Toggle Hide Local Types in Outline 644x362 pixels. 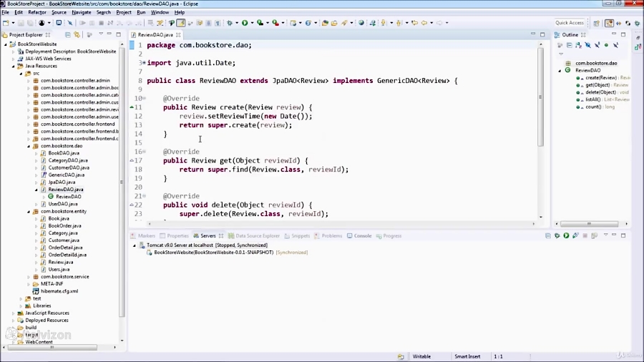coord(615,45)
